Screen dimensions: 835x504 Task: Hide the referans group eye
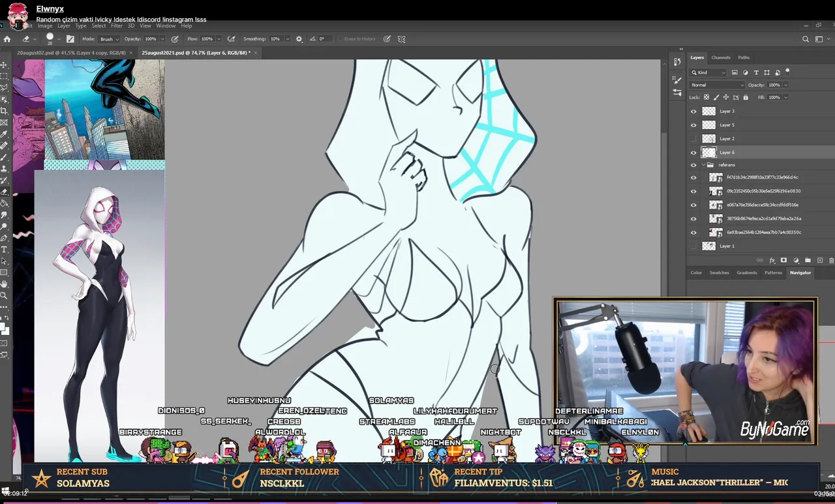pyautogui.click(x=693, y=165)
